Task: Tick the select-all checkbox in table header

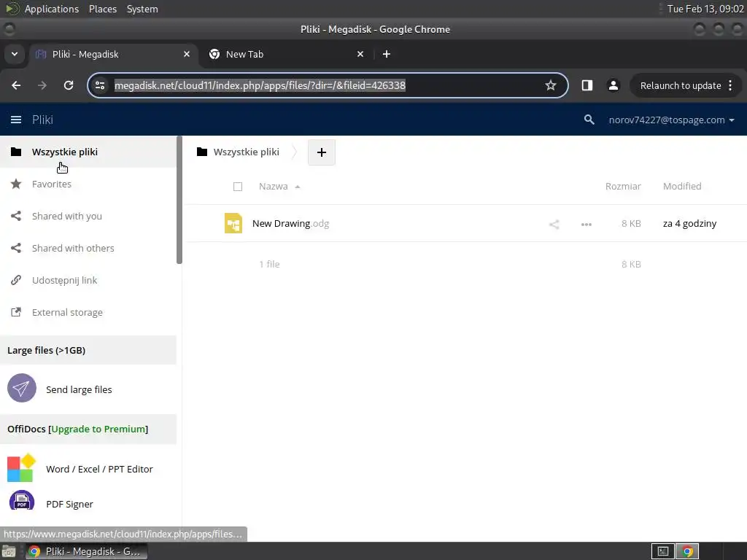Action: pyautogui.click(x=238, y=187)
